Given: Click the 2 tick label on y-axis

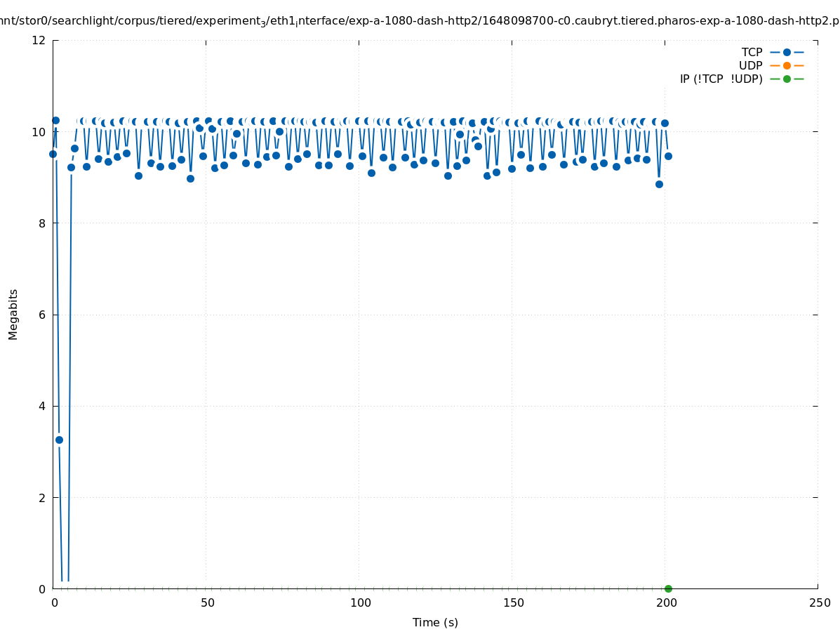Looking at the screenshot, I should 42,497.
